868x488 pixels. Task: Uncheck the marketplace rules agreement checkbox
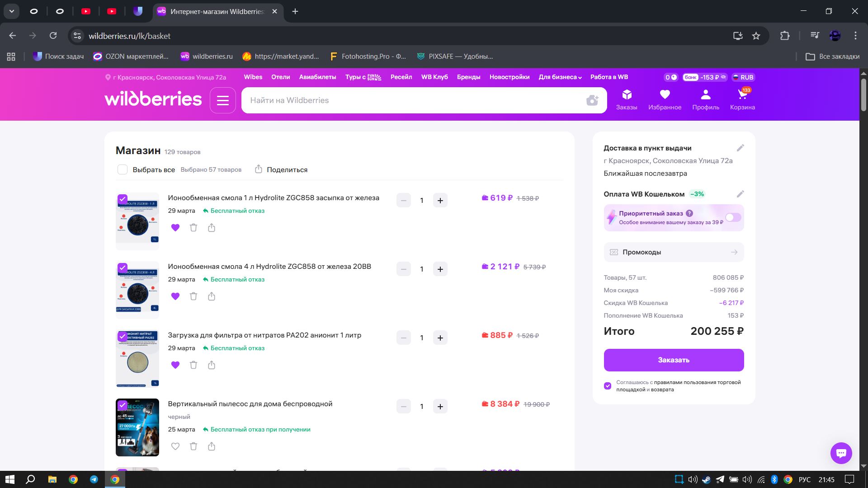click(x=608, y=386)
